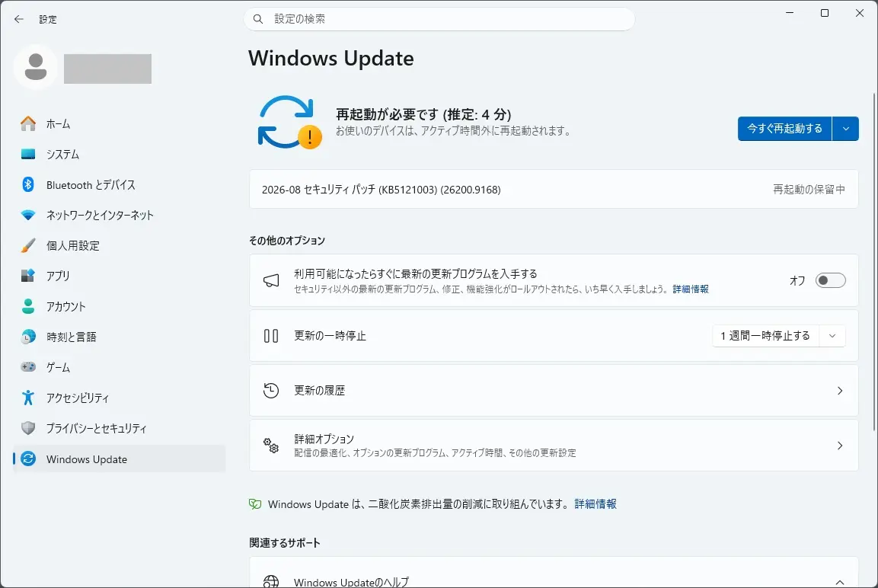Image resolution: width=878 pixels, height=588 pixels.
Task: Open the 詳細オプション row
Action: click(x=554, y=446)
